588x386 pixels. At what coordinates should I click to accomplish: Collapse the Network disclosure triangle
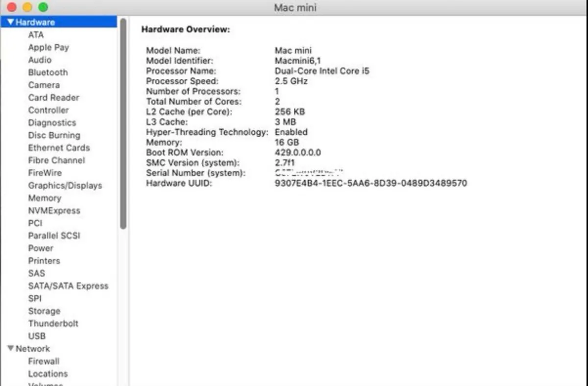point(11,348)
